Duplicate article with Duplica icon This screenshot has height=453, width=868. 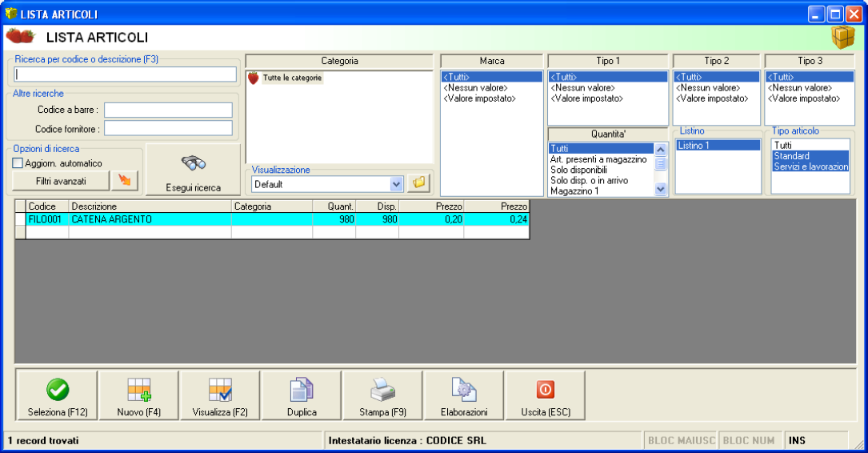[302, 390]
